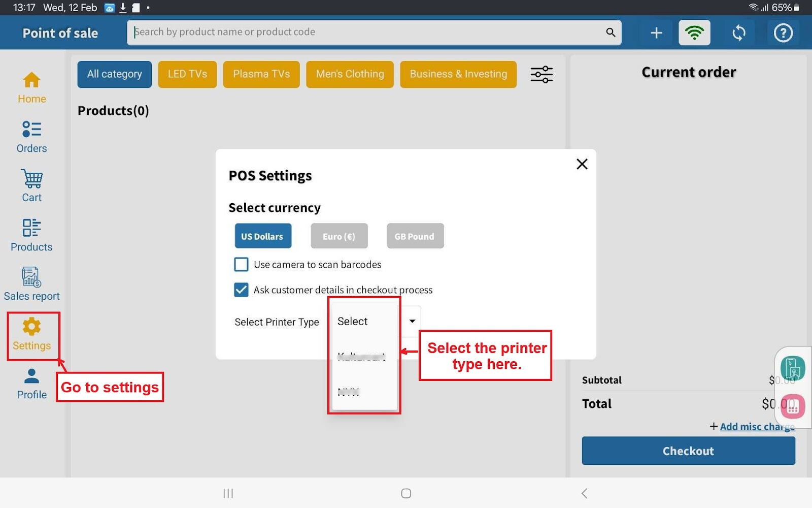Expand the printer type dropdown arrow

pyautogui.click(x=412, y=321)
